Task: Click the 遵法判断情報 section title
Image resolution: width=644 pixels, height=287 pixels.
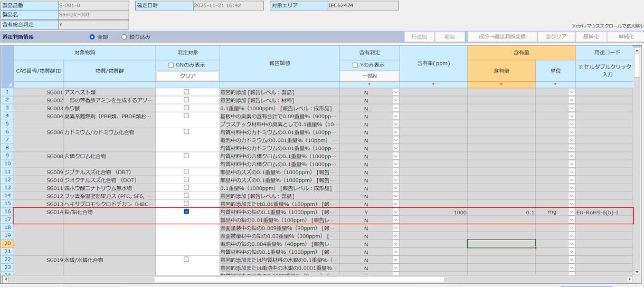Action: (x=18, y=37)
